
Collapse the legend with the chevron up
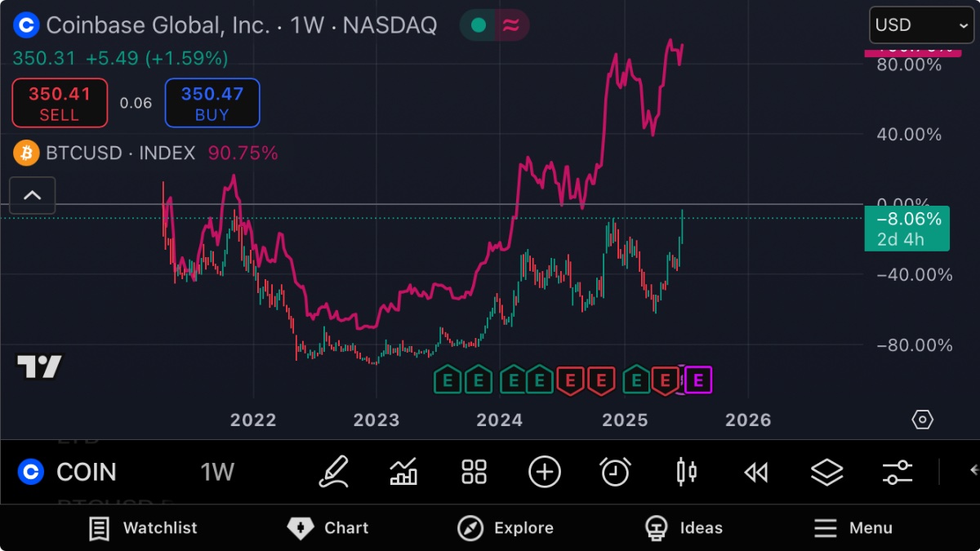[33, 195]
